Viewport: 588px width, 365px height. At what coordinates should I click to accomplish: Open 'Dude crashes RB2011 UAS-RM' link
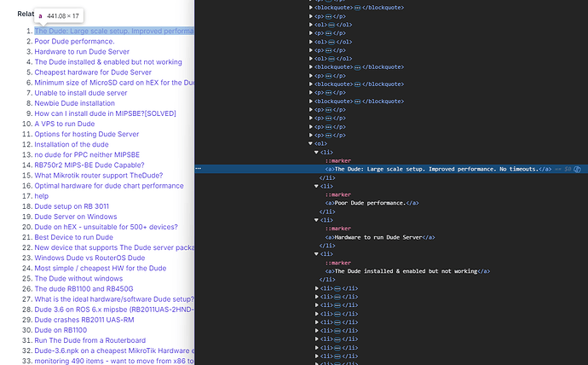coord(84,320)
